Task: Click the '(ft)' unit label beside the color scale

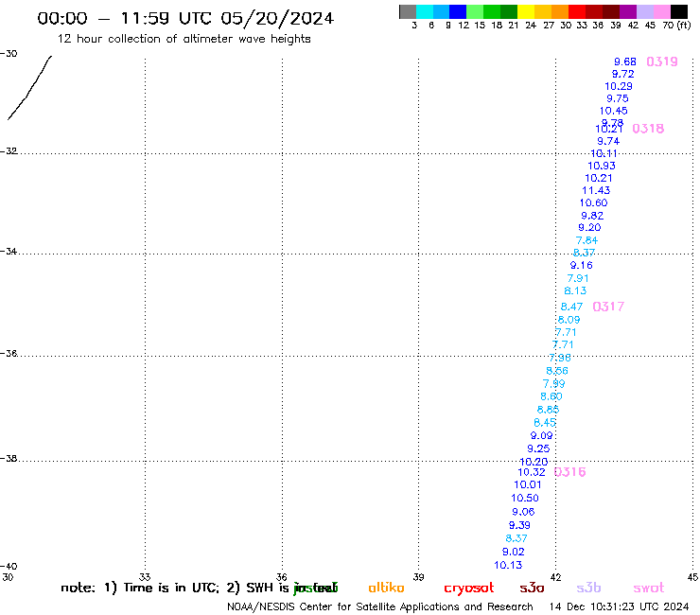Action: (x=684, y=25)
